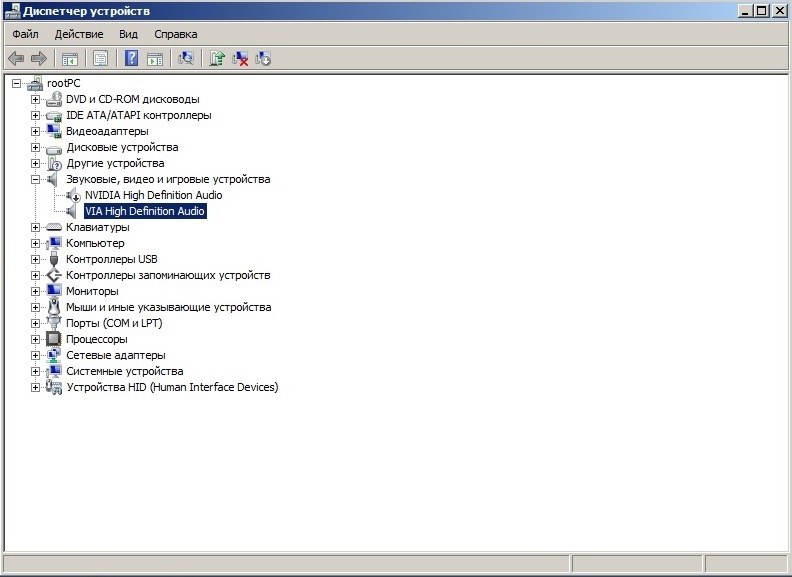Scan for hardware changes icon

[x=186, y=59]
